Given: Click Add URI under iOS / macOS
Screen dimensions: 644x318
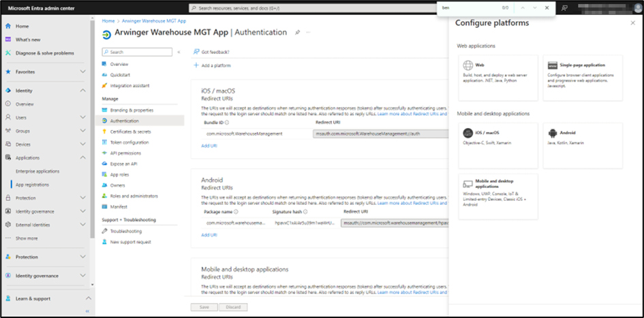Looking at the screenshot, I should tap(209, 145).
